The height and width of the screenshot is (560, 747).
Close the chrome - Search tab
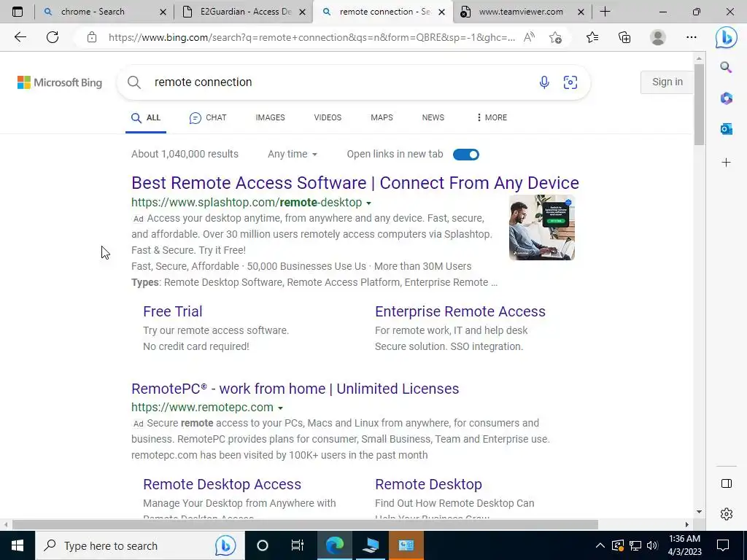163,12
